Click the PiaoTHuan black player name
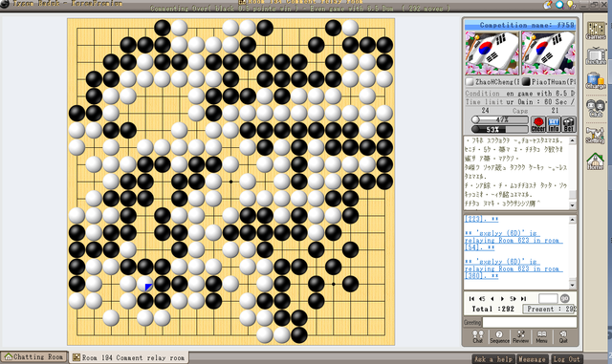 pyautogui.click(x=553, y=82)
